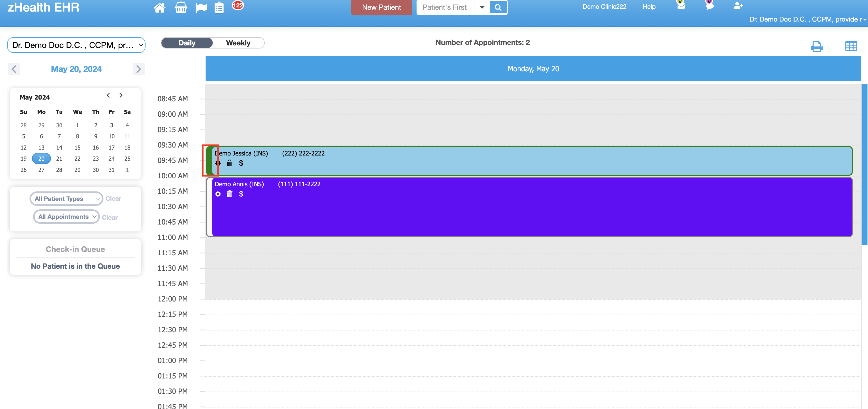
Task: Expand the Dr. Demo Doc user menu
Action: (807, 19)
